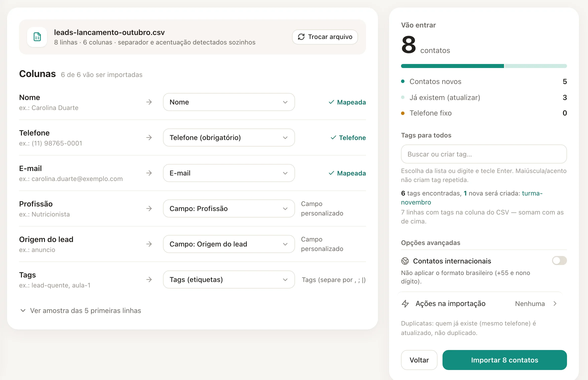This screenshot has width=588, height=380.
Task: Open the Telefone (obrigatório) dropdown
Action: tap(229, 137)
